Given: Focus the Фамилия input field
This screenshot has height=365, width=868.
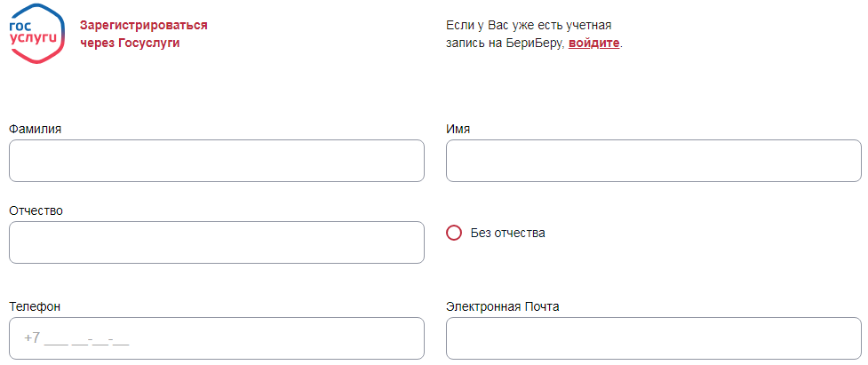Looking at the screenshot, I should pyautogui.click(x=217, y=161).
